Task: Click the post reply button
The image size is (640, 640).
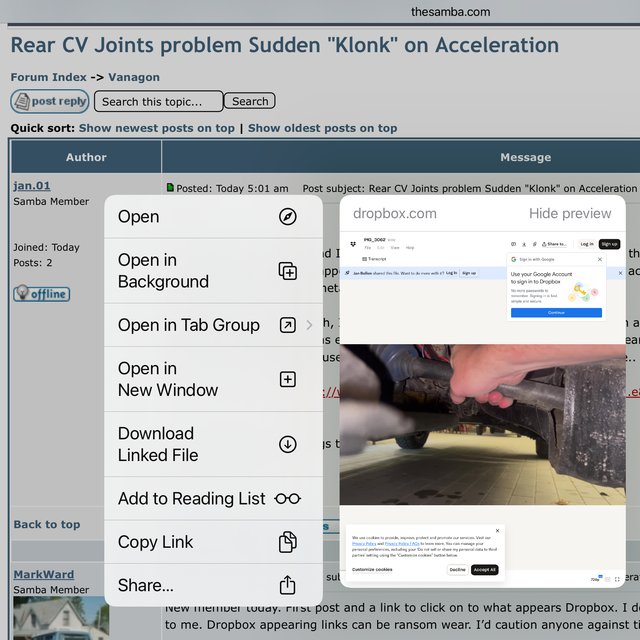Action: click(x=50, y=101)
